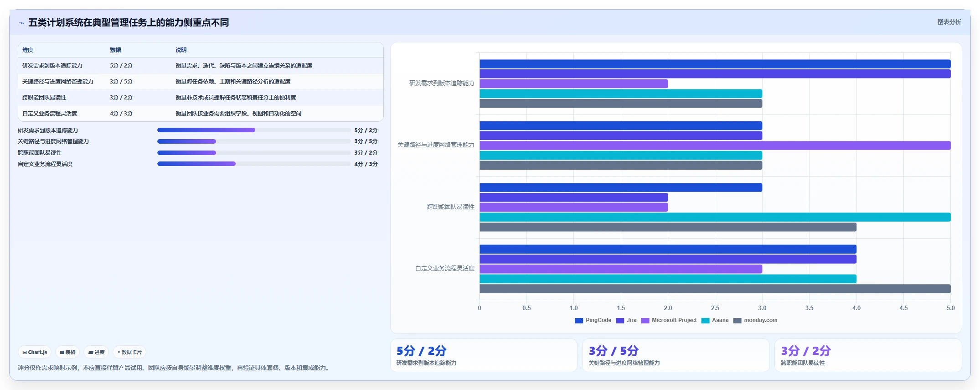Image resolution: width=980 pixels, height=390 pixels.
Task: Click the 数据卡片 tag chip
Action: click(x=129, y=352)
